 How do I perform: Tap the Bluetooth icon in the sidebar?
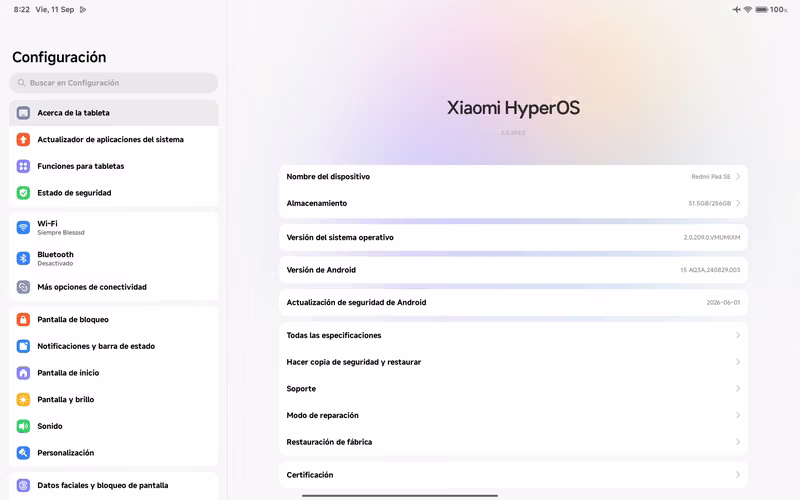point(23,258)
